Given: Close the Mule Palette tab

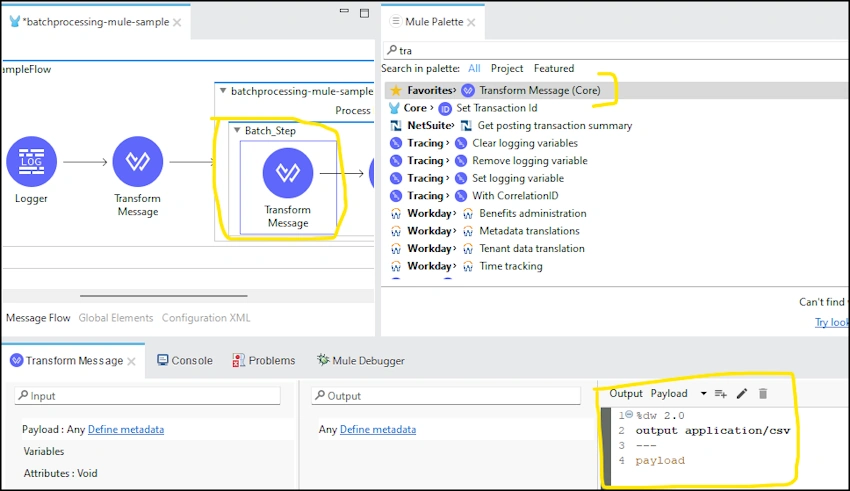Looking at the screenshot, I should [x=471, y=22].
